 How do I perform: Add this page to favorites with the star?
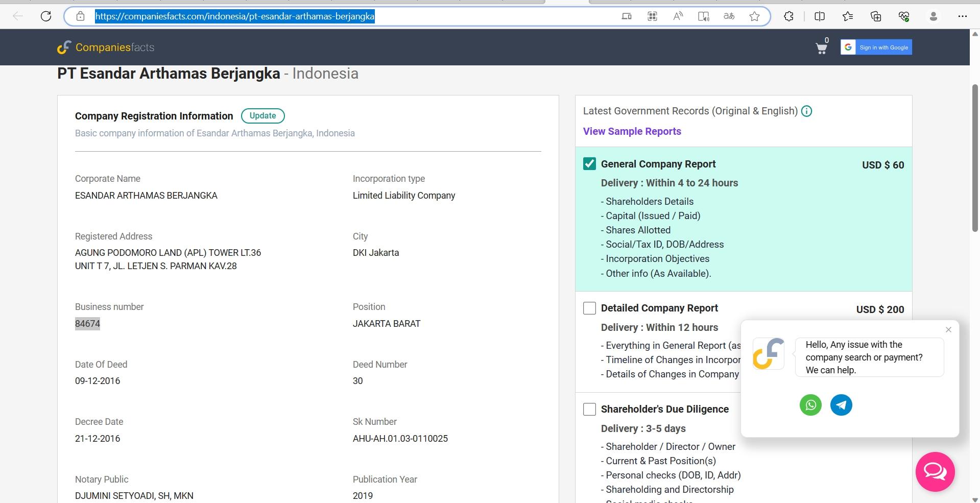tap(755, 16)
